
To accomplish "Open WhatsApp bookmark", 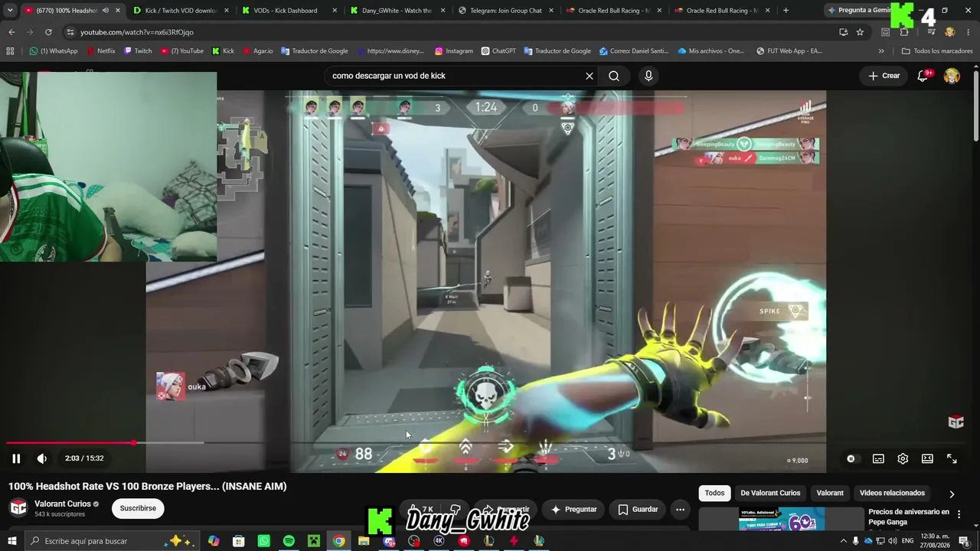I will 54,51.
